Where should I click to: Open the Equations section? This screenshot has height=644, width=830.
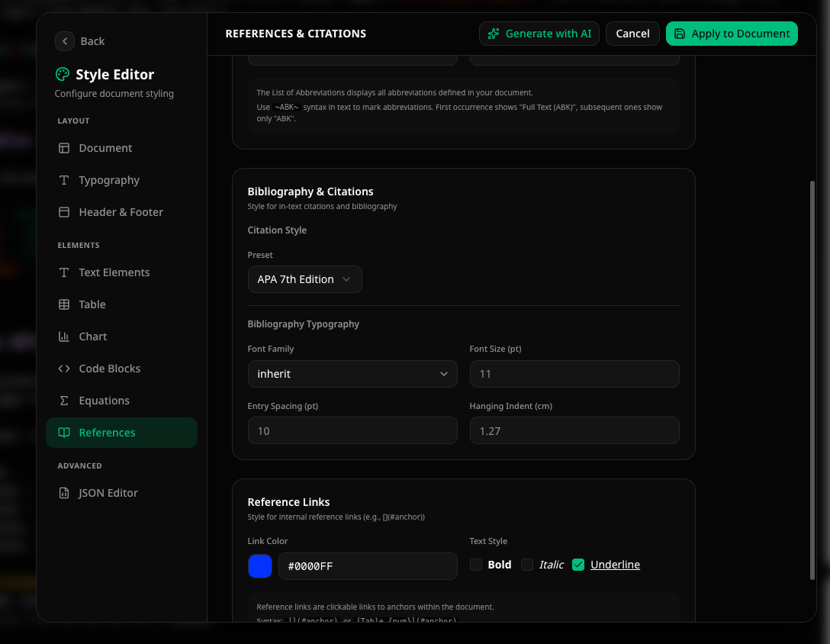122,401
